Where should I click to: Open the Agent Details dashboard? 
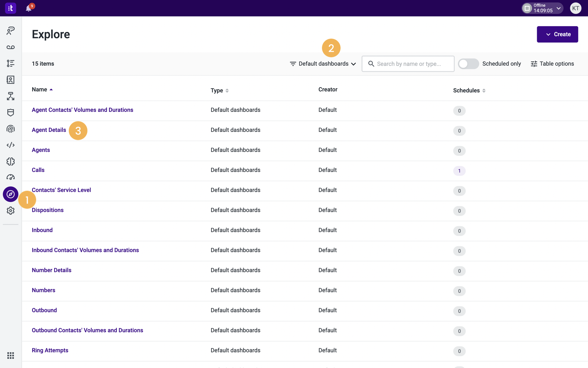49,130
